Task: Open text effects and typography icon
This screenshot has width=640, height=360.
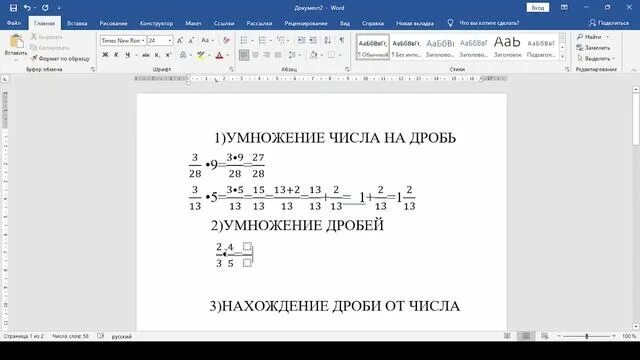Action: click(x=183, y=55)
